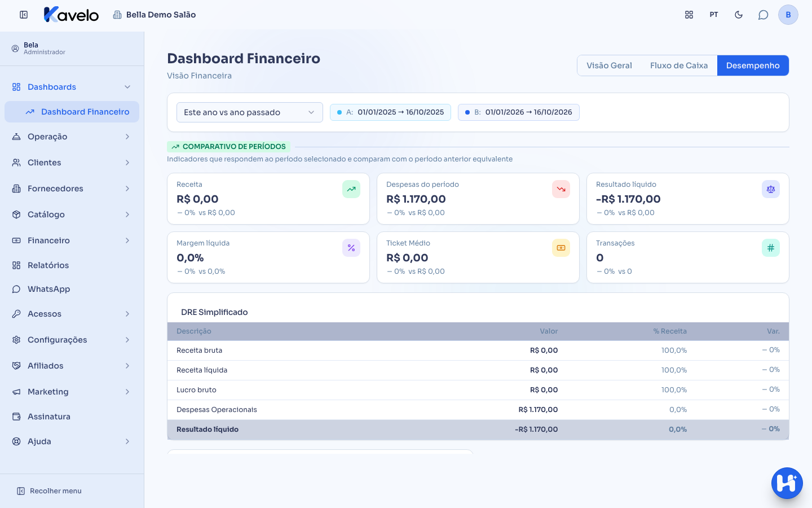Screen dimensions: 812x508
Task: Click the Ticket Médio banknote icon
Action: [561, 248]
